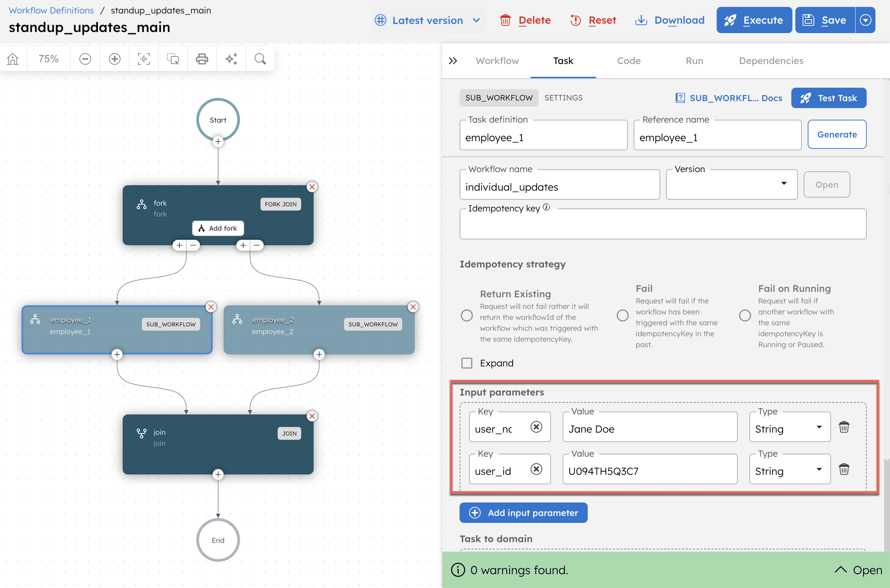Remove the fork task with red X

(312, 187)
